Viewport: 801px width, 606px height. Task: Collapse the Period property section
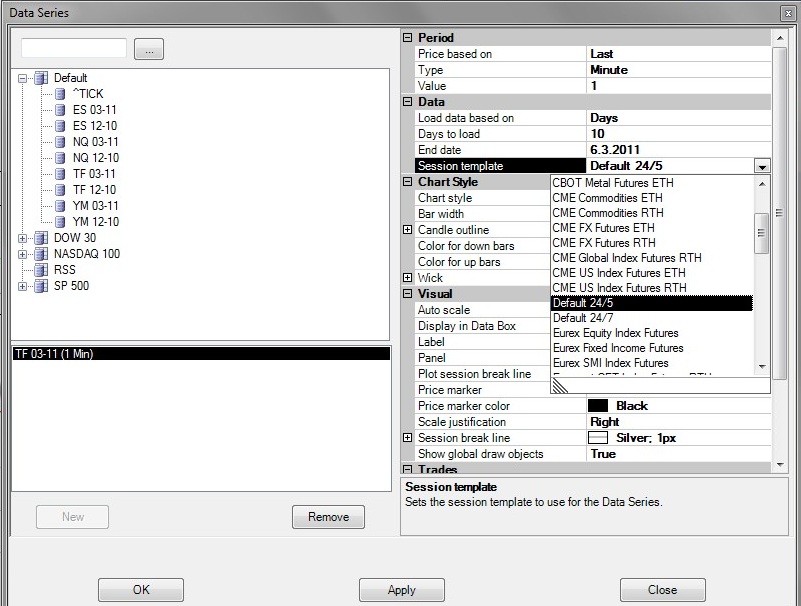coord(407,38)
